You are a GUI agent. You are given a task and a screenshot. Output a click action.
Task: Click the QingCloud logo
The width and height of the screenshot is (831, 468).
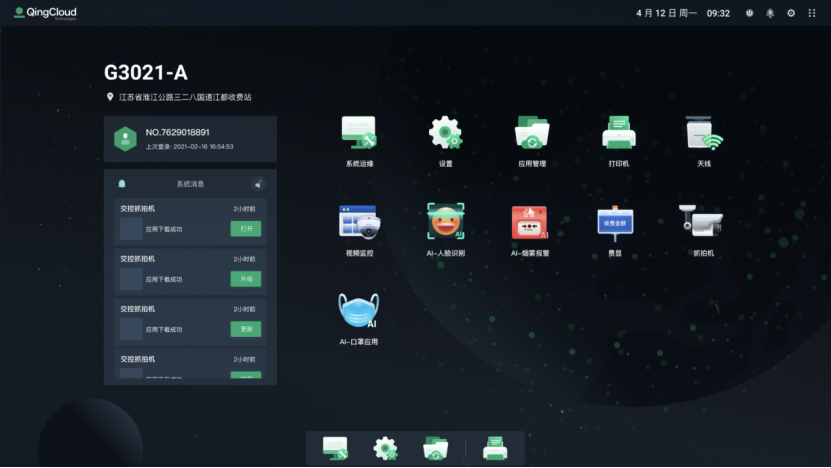click(46, 13)
